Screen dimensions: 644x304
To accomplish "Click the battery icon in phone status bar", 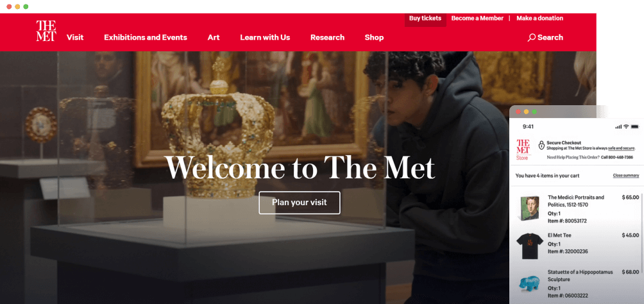I will (635, 126).
